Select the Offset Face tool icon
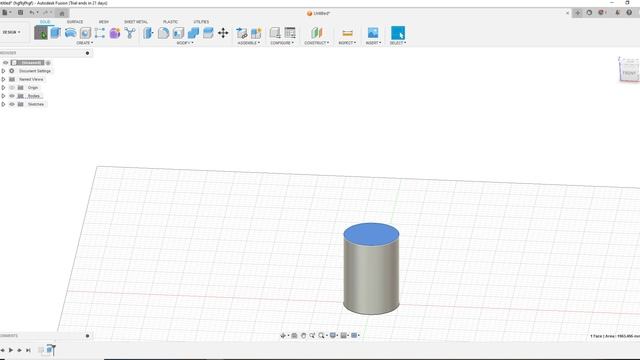This screenshot has width=640, height=360. [x=208, y=33]
